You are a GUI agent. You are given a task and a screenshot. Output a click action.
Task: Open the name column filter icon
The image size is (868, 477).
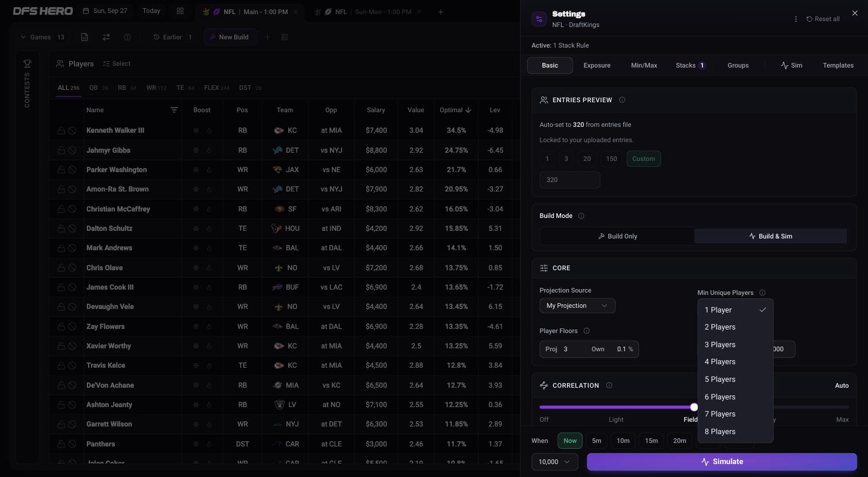coord(174,110)
